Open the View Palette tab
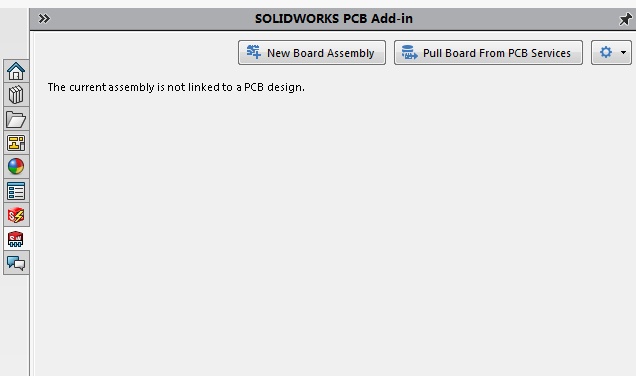The height and width of the screenshot is (376, 636). [16, 143]
